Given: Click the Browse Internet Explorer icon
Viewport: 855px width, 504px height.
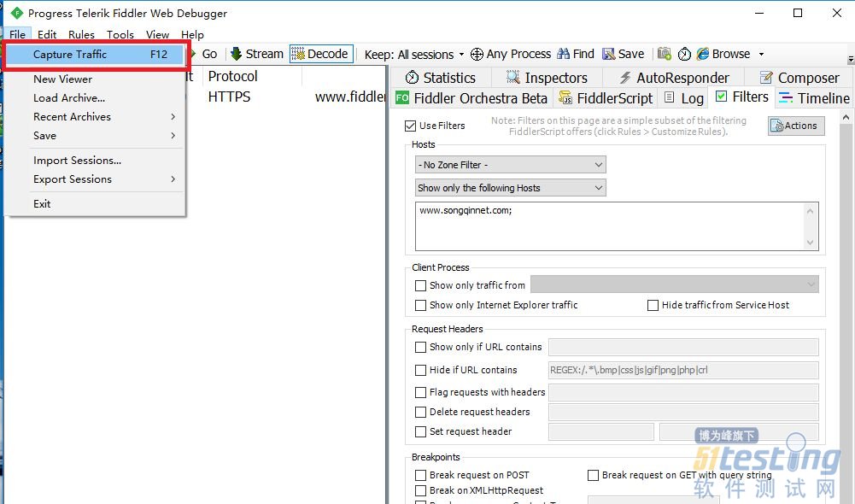Looking at the screenshot, I should point(703,54).
